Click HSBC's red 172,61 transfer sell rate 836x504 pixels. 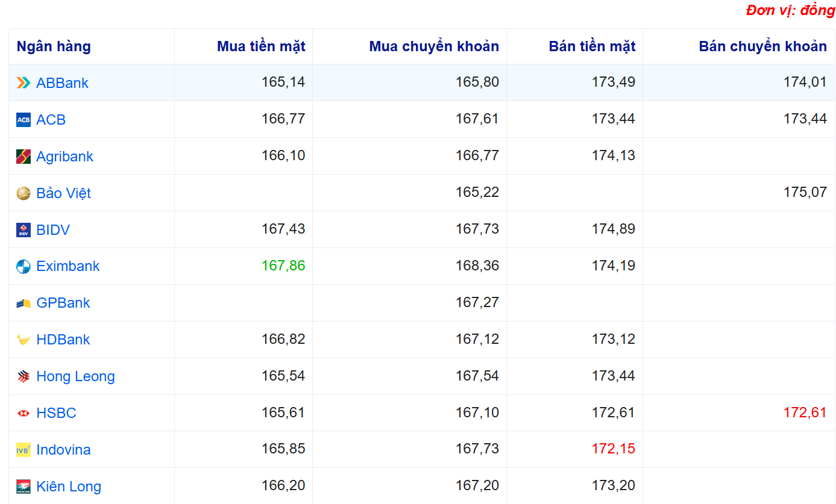click(x=805, y=412)
